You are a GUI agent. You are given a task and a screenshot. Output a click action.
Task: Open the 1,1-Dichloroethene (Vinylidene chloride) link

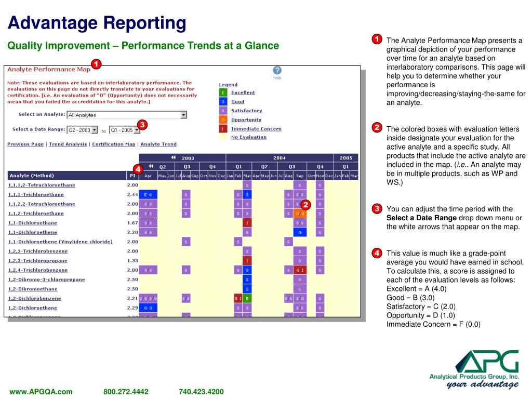pos(60,242)
